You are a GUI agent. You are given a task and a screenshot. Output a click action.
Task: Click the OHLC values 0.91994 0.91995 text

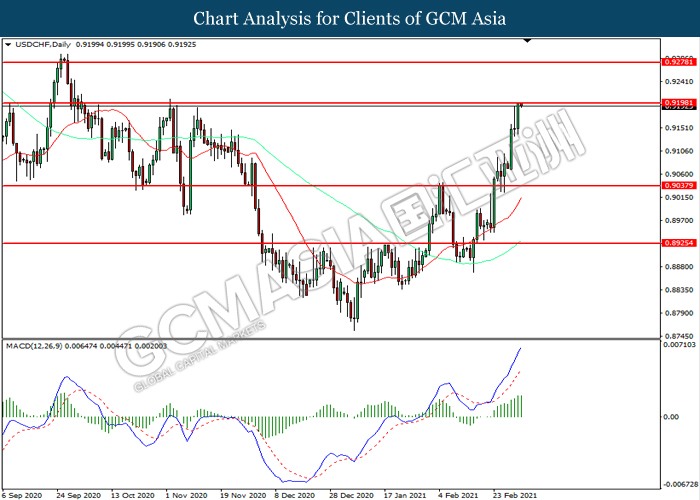coord(105,45)
